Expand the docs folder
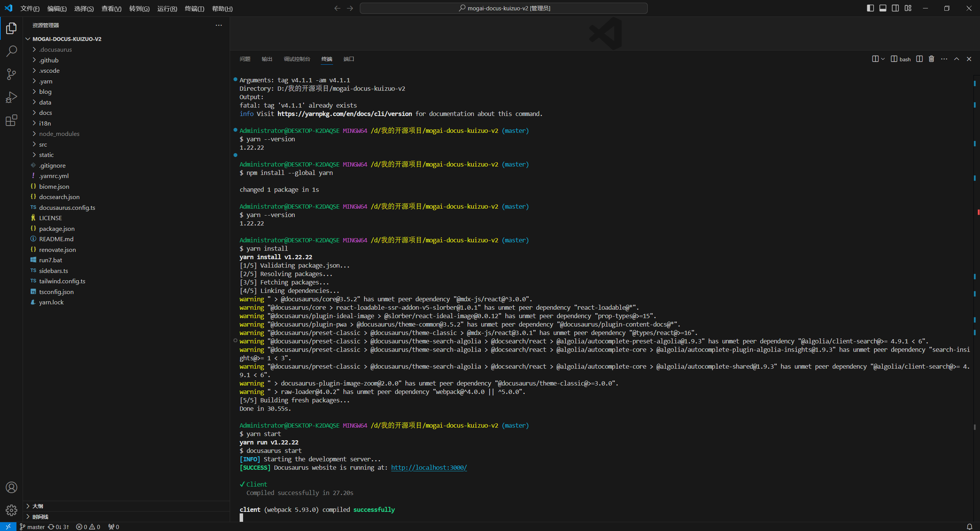Screen dimensions: 980x531 coord(126,113)
